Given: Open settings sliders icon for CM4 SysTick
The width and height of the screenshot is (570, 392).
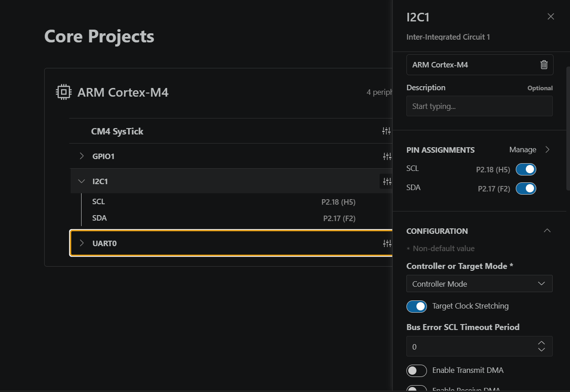Looking at the screenshot, I should (x=386, y=131).
